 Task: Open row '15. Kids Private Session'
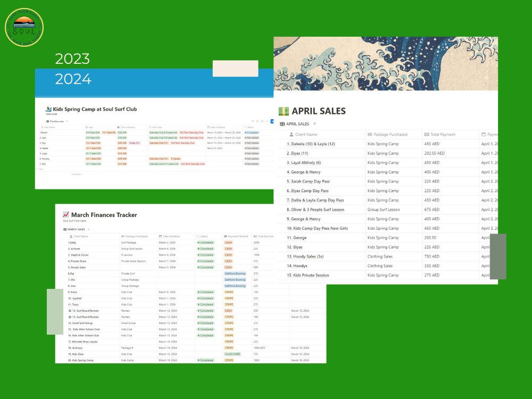point(307,275)
